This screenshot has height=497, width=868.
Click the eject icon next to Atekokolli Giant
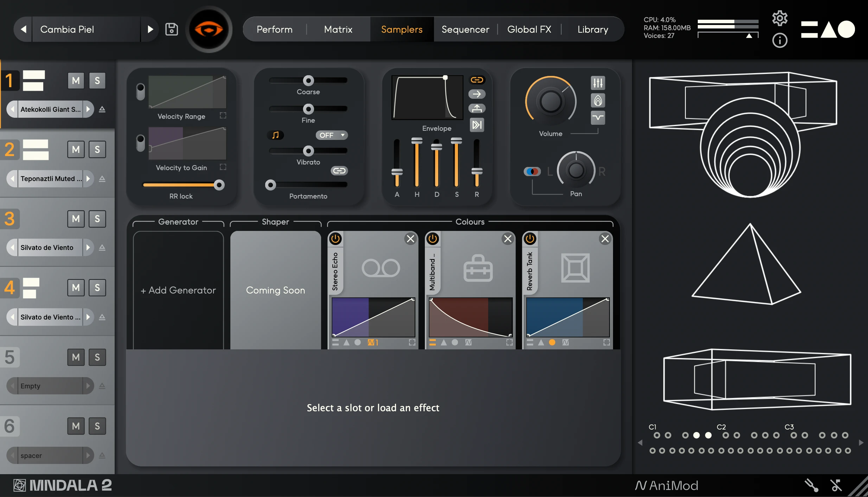point(102,109)
